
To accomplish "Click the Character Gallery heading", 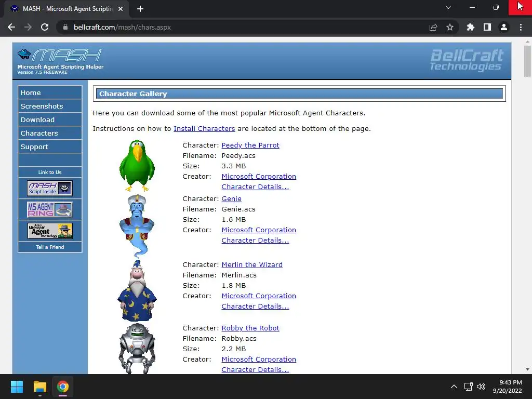I will [133, 94].
